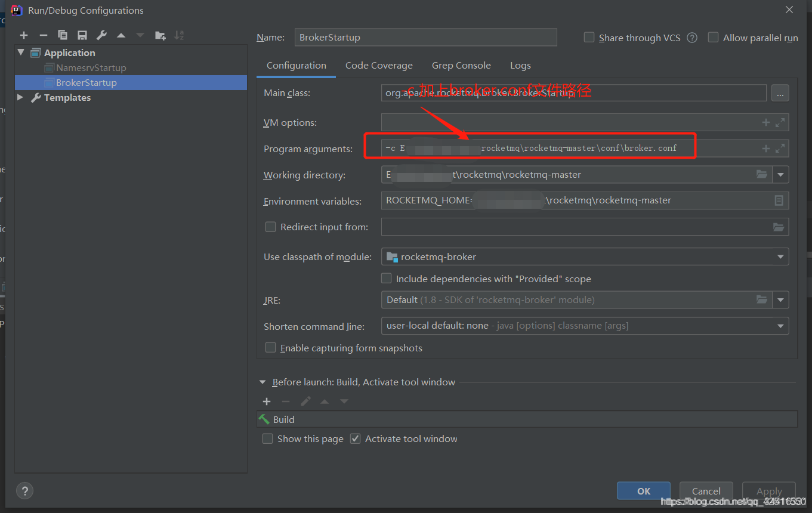Screen dimensions: 812x513
Task: Uncheck Activate tool window checkbox
Action: 355,438
